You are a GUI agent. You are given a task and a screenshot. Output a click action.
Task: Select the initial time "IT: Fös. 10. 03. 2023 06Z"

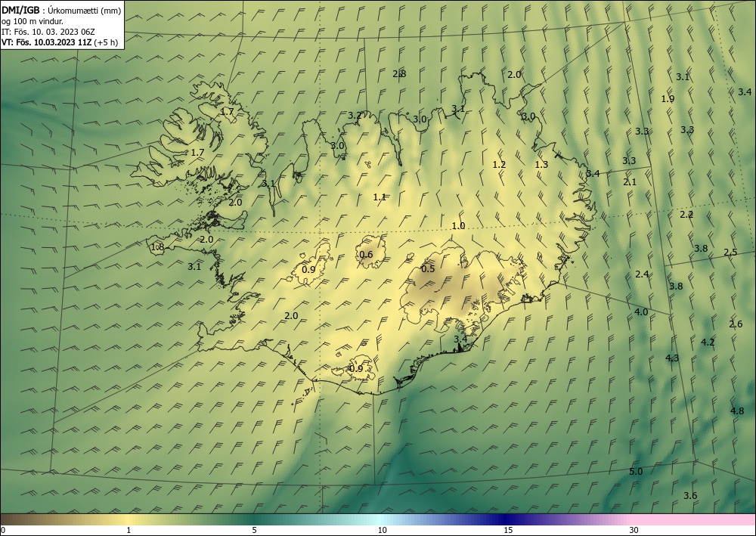pyautogui.click(x=48, y=32)
